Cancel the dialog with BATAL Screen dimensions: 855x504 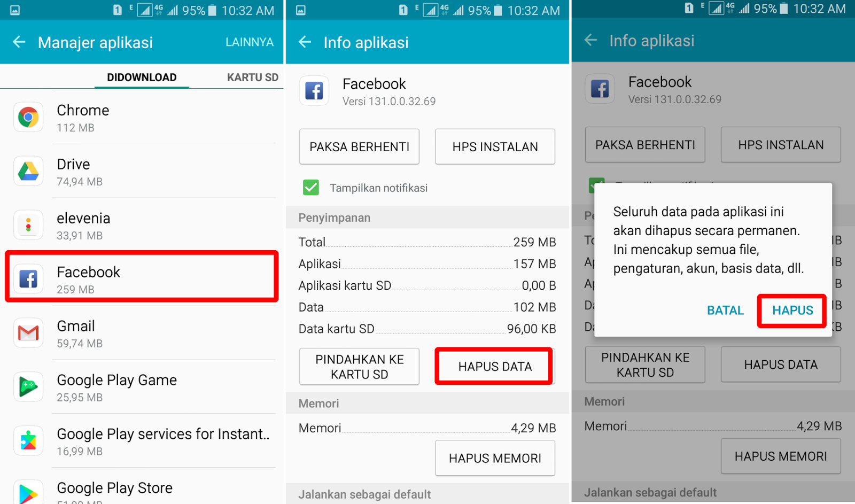[725, 310]
